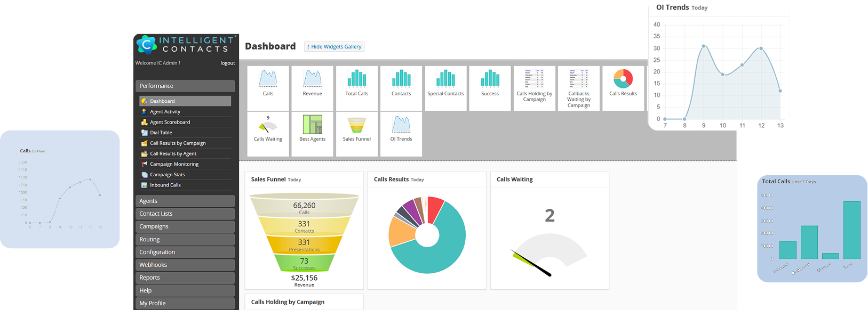868x310 pixels.
Task: Expand the Campaigns sidebar section
Action: point(185,226)
